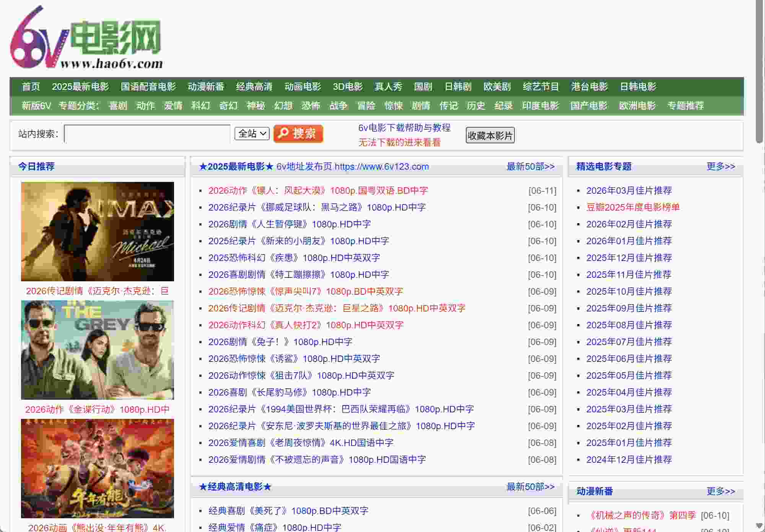Open 动画电影 navigation item

tap(303, 87)
